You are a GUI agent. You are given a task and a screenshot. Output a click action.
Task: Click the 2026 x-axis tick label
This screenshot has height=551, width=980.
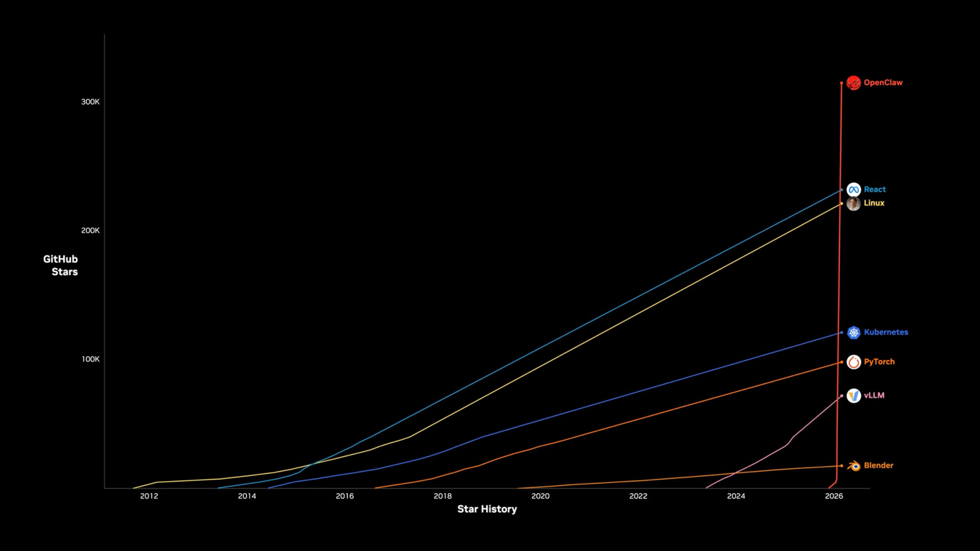tap(834, 496)
